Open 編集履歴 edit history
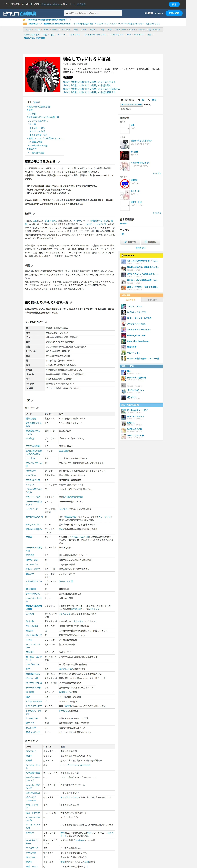This screenshot has width=197, height=868. click(150, 242)
